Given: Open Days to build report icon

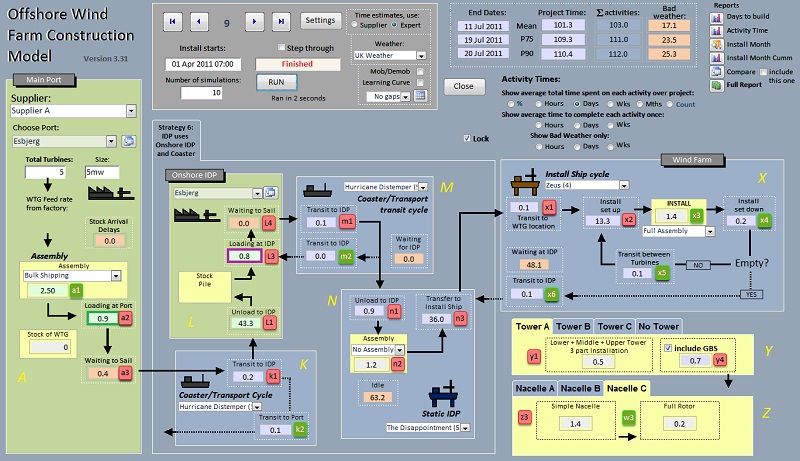Looking at the screenshot, I should point(716,17).
